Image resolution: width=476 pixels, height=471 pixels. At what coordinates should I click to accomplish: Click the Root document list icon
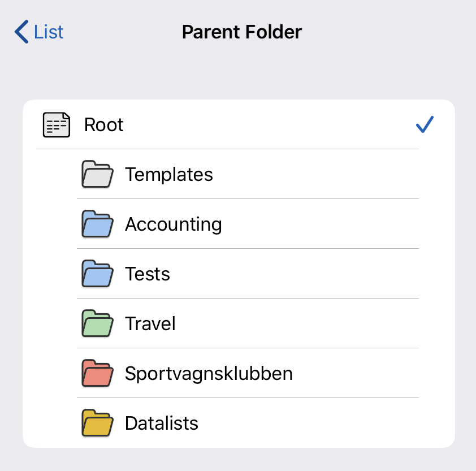[57, 125]
